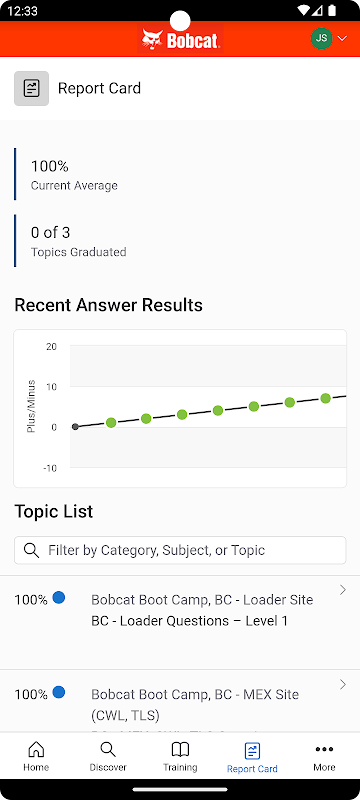
Task: Select the Report Card bottom tab
Action: point(252,757)
